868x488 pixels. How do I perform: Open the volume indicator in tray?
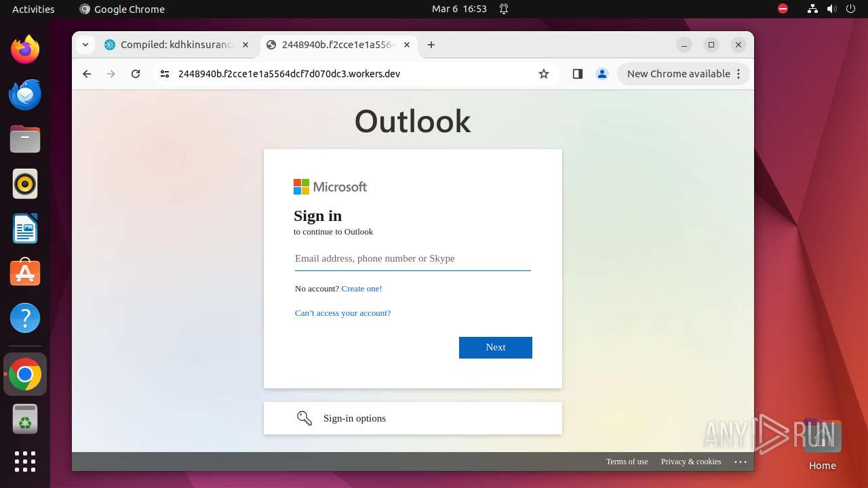pyautogui.click(x=832, y=9)
